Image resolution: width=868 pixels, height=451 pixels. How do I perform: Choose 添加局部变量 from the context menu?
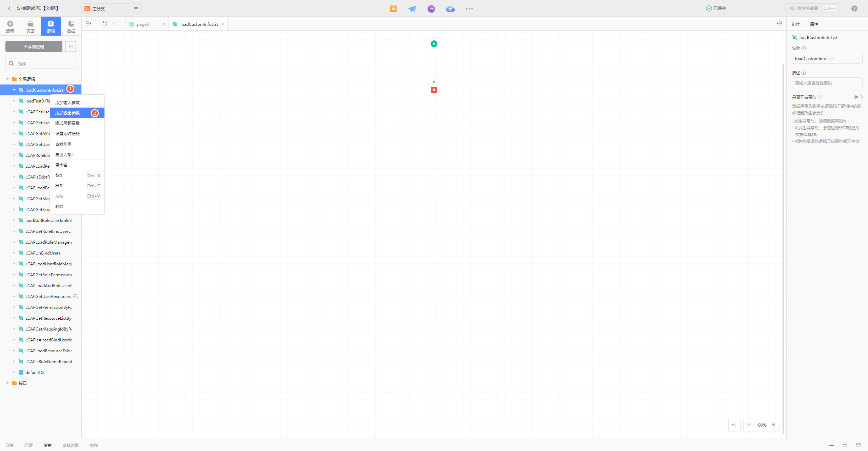pos(77,123)
